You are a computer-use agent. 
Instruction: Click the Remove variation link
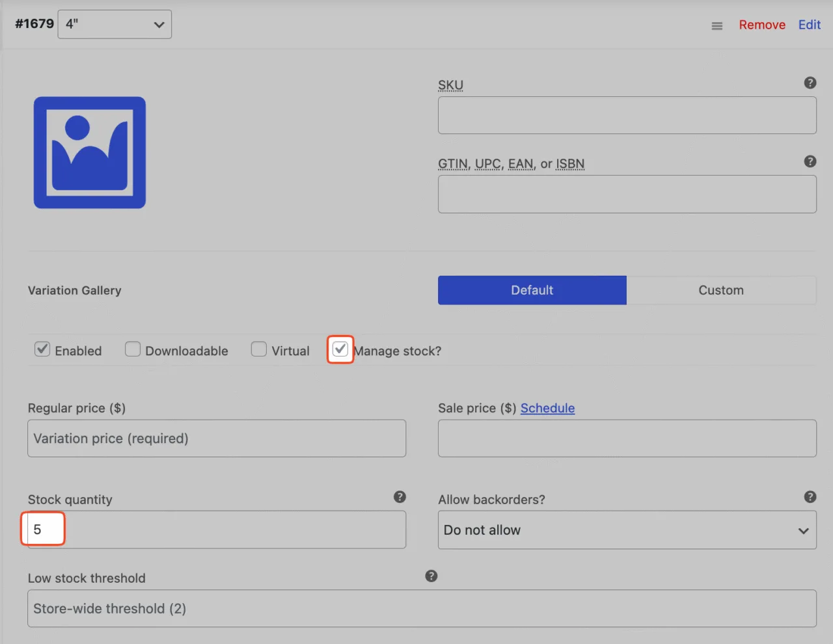(x=762, y=25)
